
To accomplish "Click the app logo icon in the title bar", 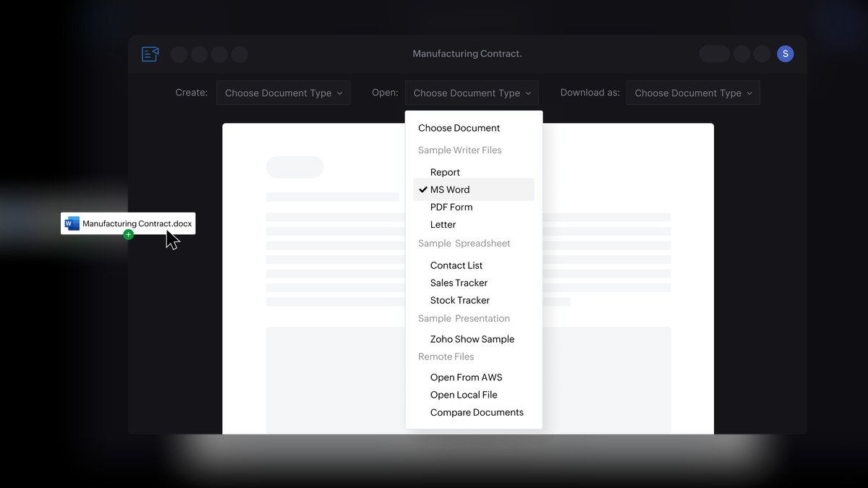I will pyautogui.click(x=150, y=54).
